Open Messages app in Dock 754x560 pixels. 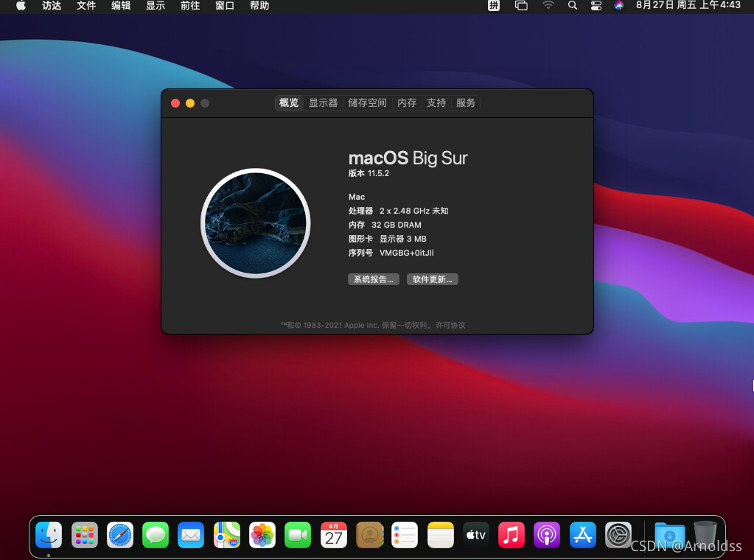click(x=156, y=535)
